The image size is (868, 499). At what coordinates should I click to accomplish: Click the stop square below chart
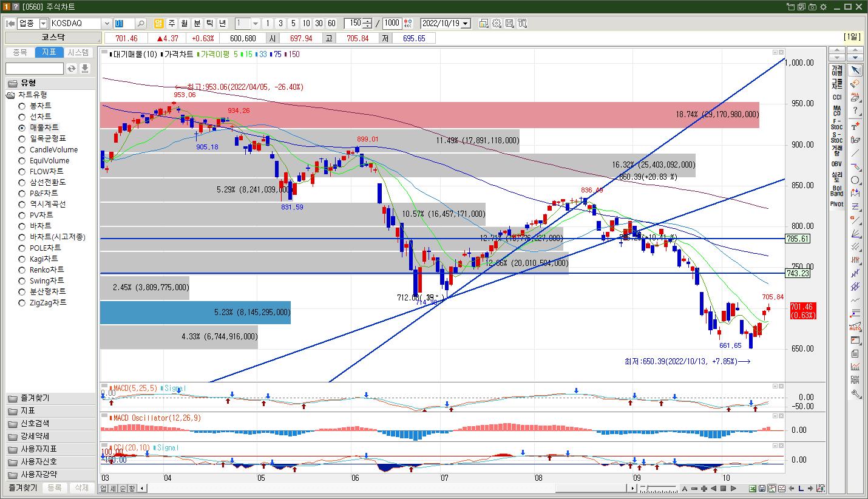724,489
